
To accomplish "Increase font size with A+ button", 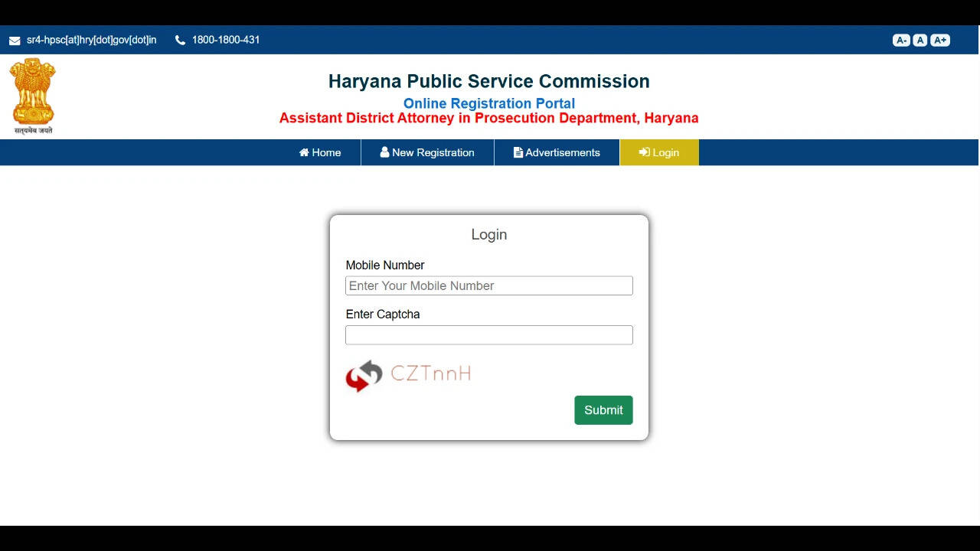I will click(940, 41).
